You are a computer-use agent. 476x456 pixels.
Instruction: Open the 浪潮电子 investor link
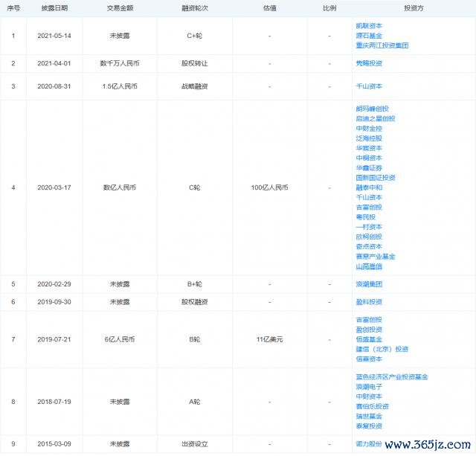coord(369,387)
